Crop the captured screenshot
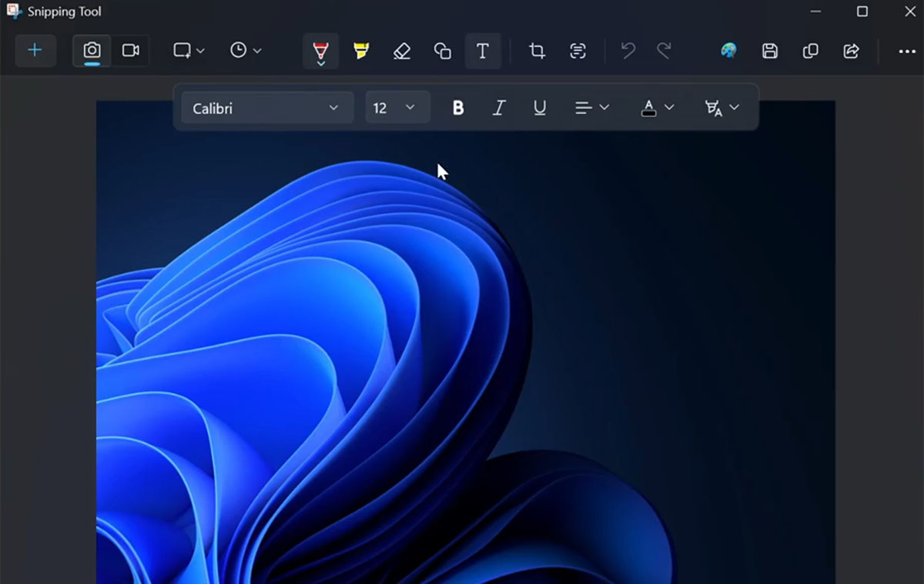The image size is (924, 584). [x=536, y=50]
